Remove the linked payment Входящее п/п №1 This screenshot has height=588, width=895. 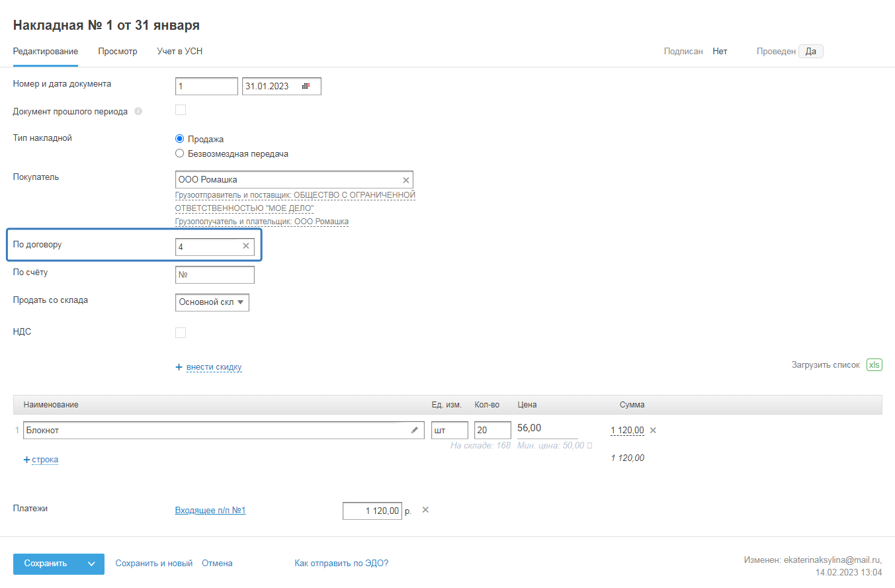pyautogui.click(x=425, y=509)
